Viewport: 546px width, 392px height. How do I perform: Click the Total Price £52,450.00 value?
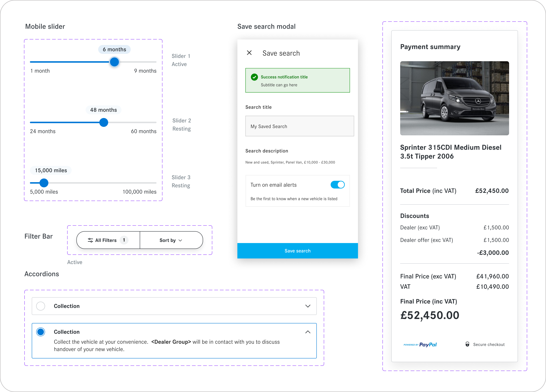point(492,191)
